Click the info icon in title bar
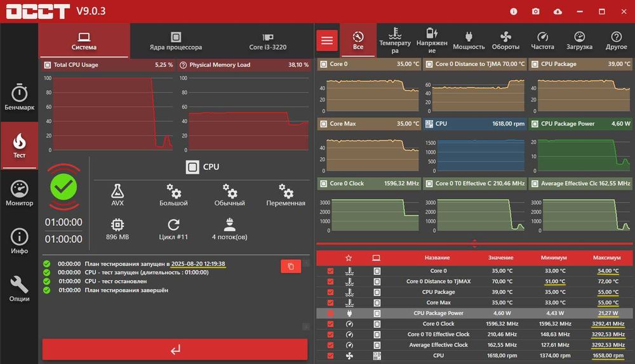Image resolution: width=635 pixels, height=364 pixels. (x=514, y=11)
